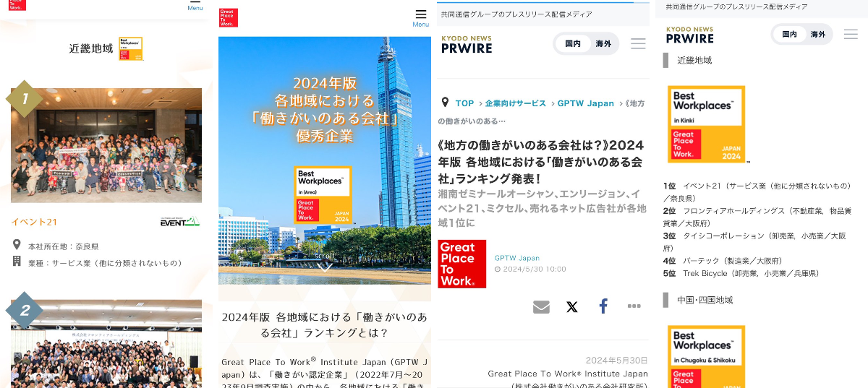Click the 中国・四国地域 section heading
868x388 pixels.
click(705, 300)
